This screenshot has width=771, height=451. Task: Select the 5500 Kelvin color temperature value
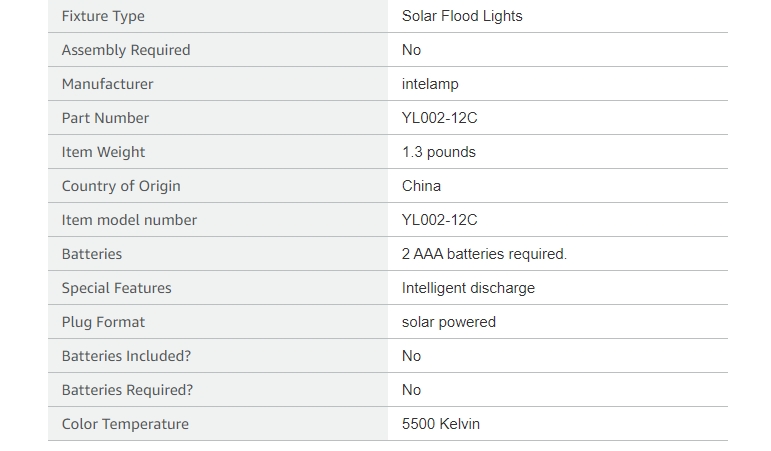(x=441, y=424)
